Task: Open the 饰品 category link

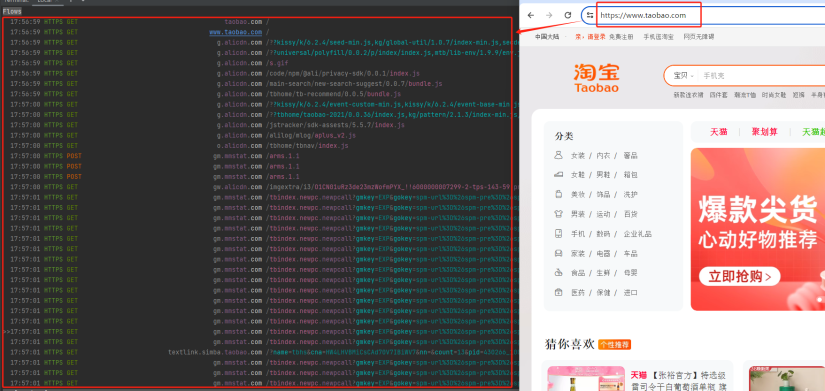Action: pos(603,195)
